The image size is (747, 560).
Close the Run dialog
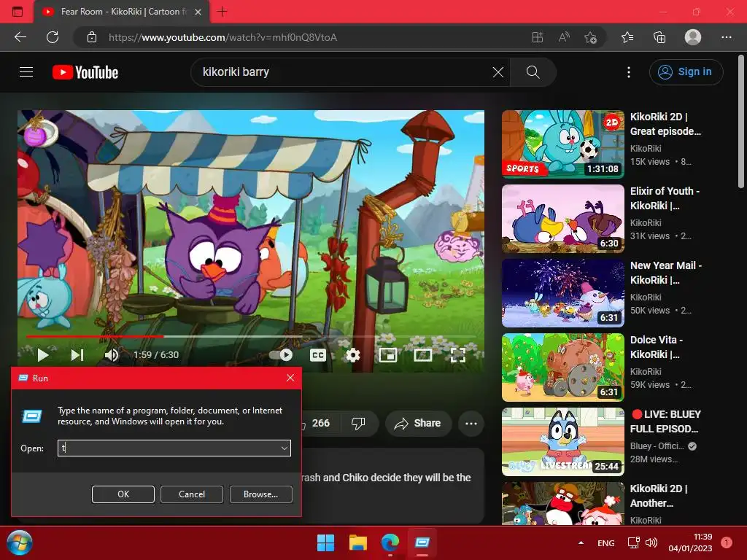pos(290,378)
